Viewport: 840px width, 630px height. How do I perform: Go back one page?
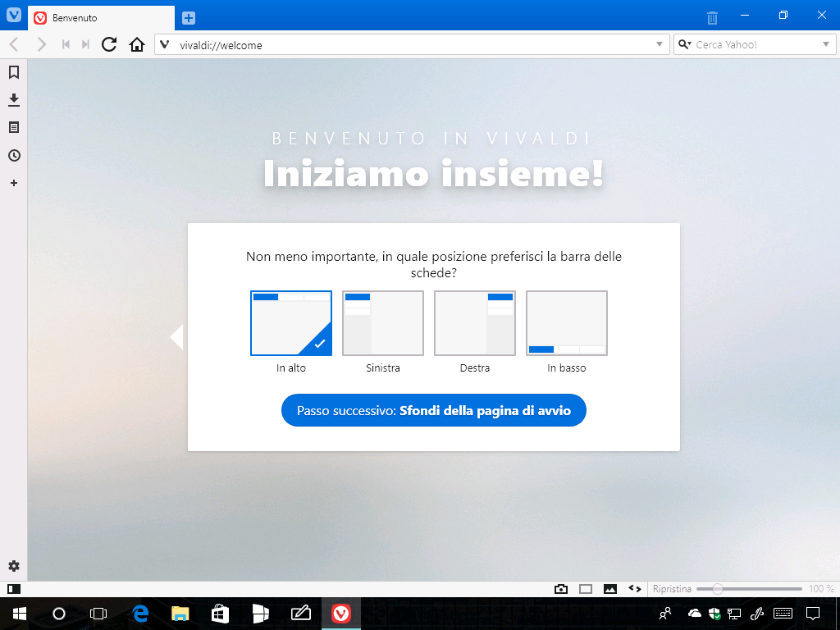click(15, 44)
